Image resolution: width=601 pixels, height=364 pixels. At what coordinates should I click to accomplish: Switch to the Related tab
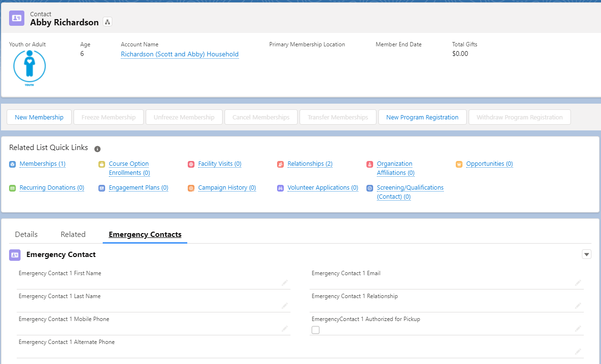click(73, 234)
